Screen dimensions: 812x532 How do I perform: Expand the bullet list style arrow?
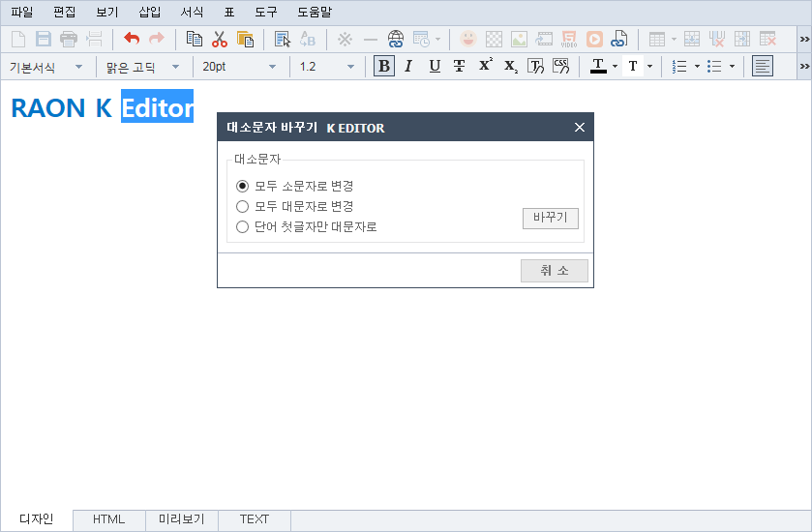point(732,67)
